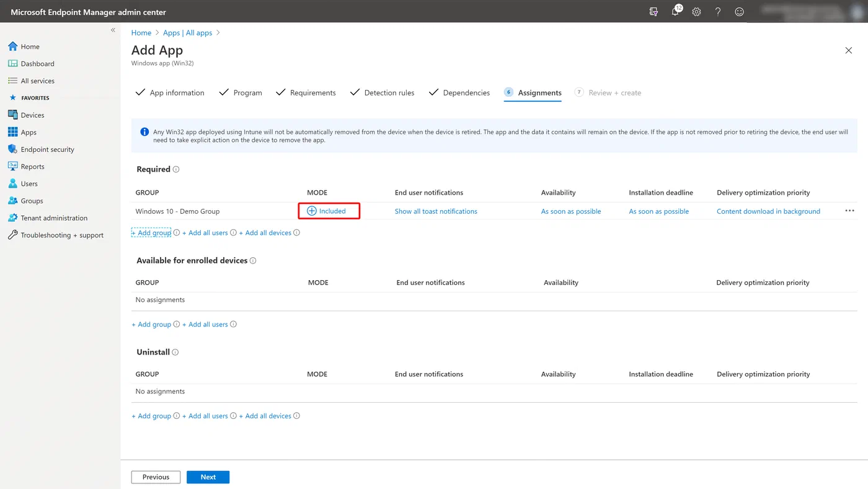The image size is (868, 489).
Task: Click info icon beside Uninstall heading
Action: click(x=175, y=352)
